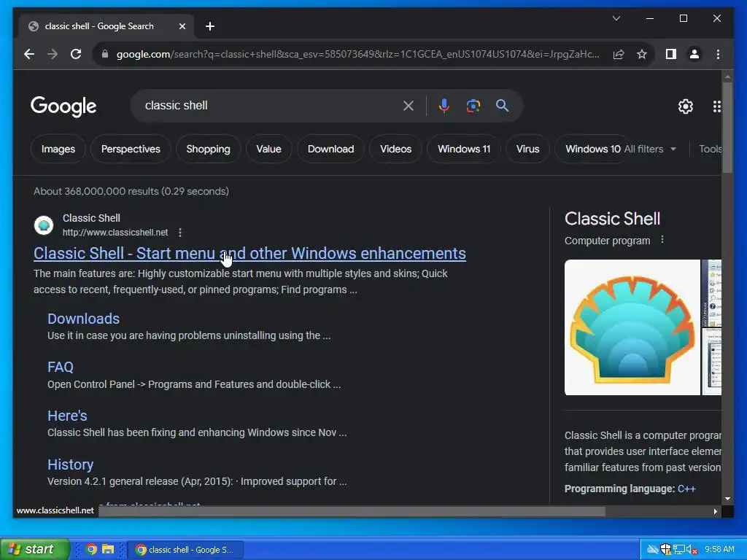Viewport: 747px width, 560px height.
Task: Click the browser forward arrow
Action: point(53,54)
